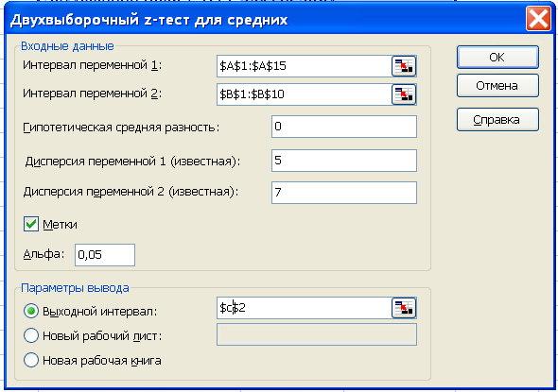Viewport: 558px width, 392px height.
Task: Click the Параметры вывода group label
Action: click(x=75, y=287)
